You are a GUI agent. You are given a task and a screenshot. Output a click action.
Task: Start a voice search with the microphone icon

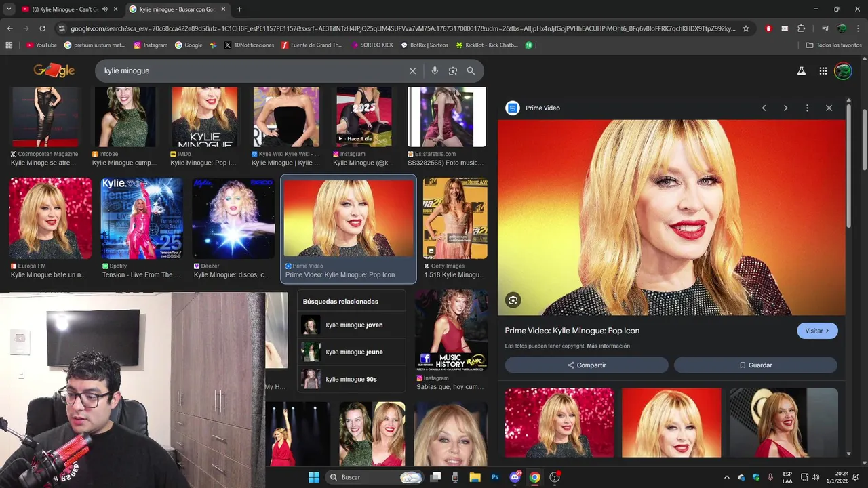435,70
